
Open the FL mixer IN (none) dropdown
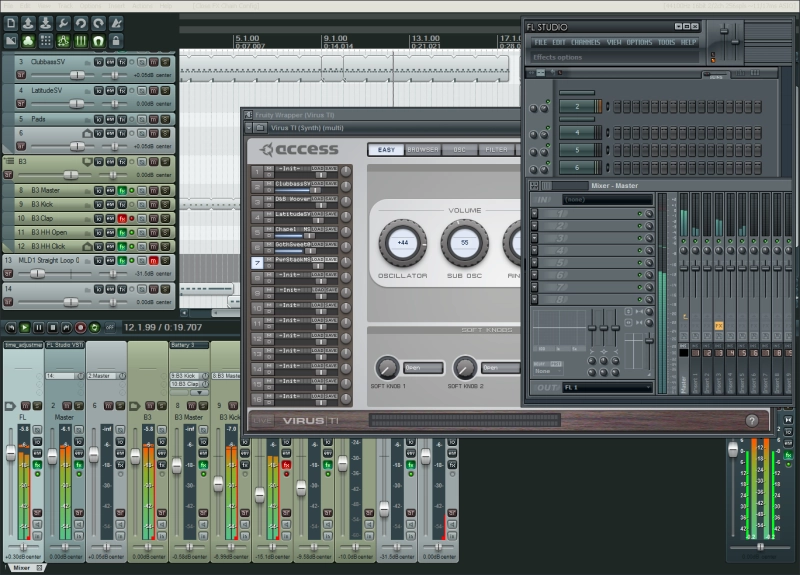607,199
